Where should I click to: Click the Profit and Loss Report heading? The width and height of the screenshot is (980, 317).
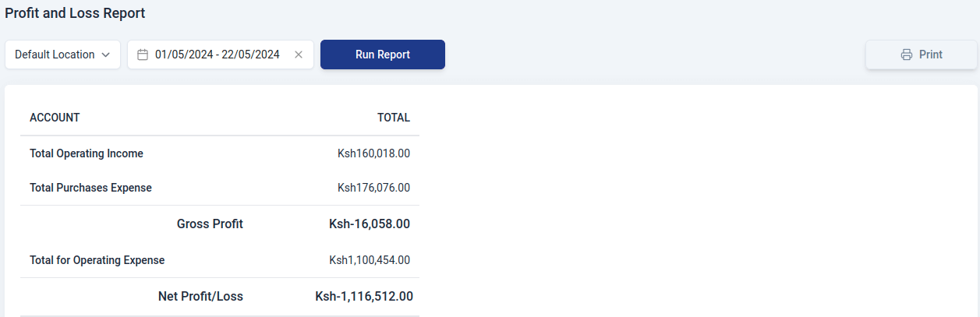tap(75, 13)
